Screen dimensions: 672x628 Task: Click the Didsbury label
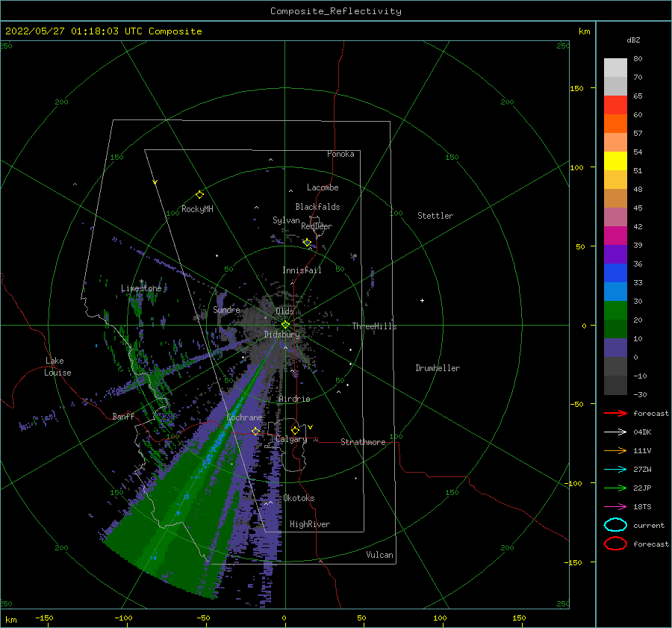[x=281, y=335]
